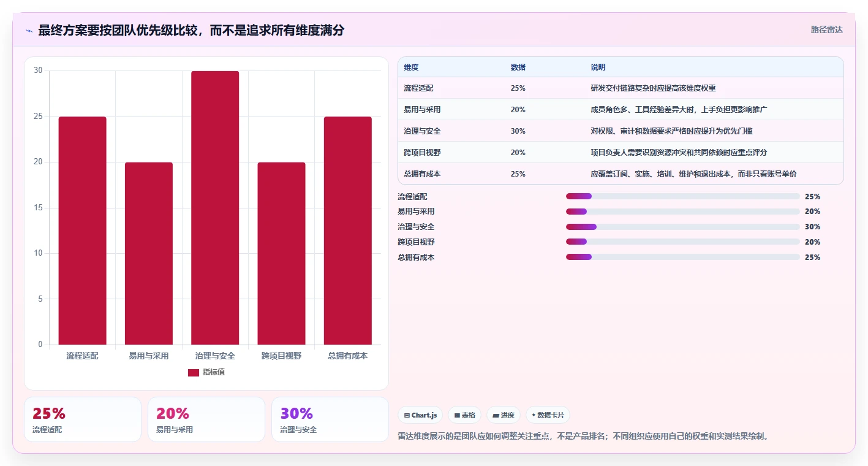Click the Chart.js chip
The image size is (868, 466).
click(420, 415)
